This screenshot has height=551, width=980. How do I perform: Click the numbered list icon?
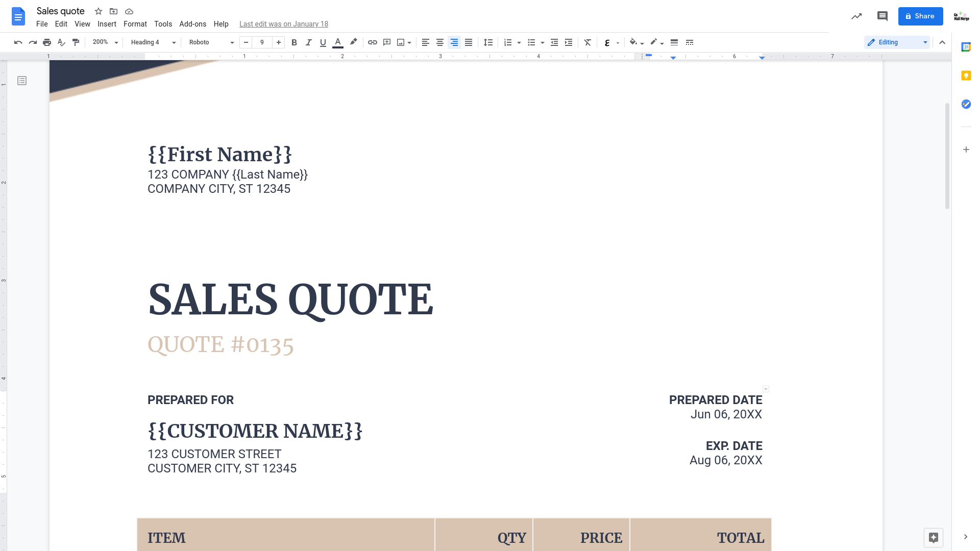pos(507,42)
